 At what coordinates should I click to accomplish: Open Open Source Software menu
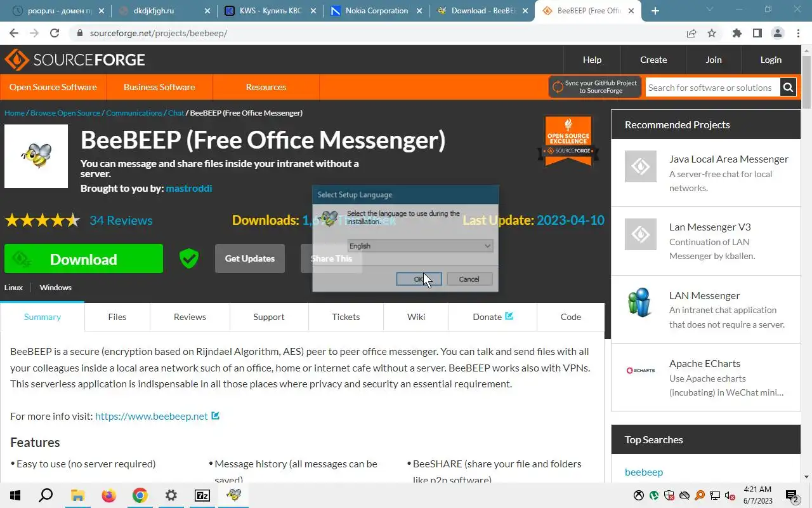(53, 87)
